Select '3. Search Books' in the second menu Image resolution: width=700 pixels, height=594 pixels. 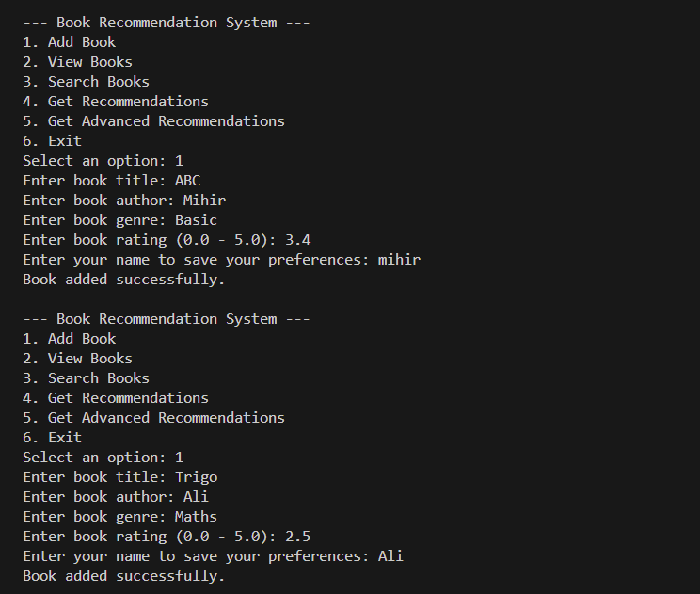pos(86,378)
